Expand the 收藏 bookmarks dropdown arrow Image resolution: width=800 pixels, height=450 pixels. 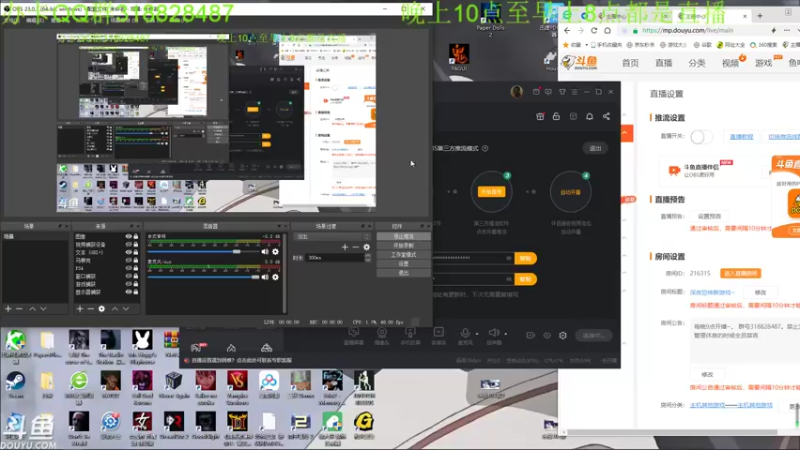[x=586, y=45]
